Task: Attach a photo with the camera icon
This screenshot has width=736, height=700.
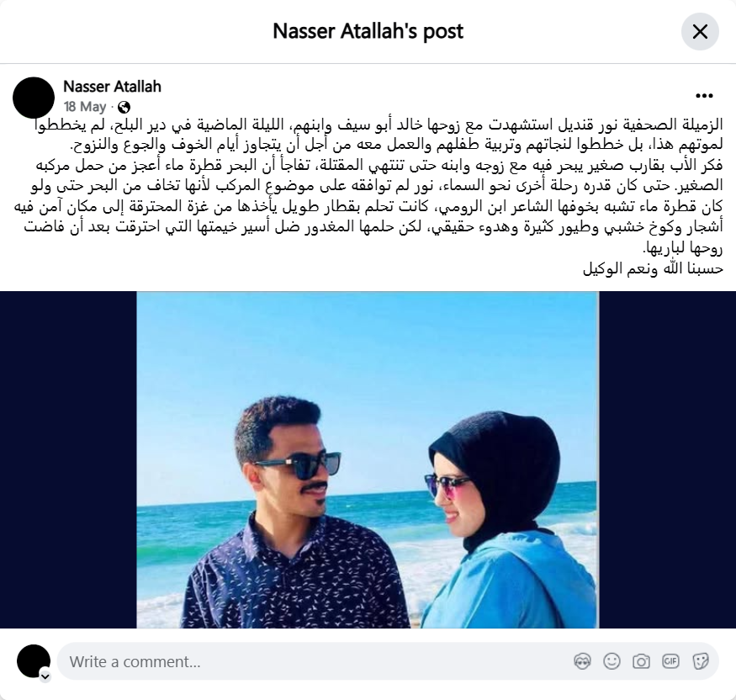Action: pyautogui.click(x=641, y=661)
